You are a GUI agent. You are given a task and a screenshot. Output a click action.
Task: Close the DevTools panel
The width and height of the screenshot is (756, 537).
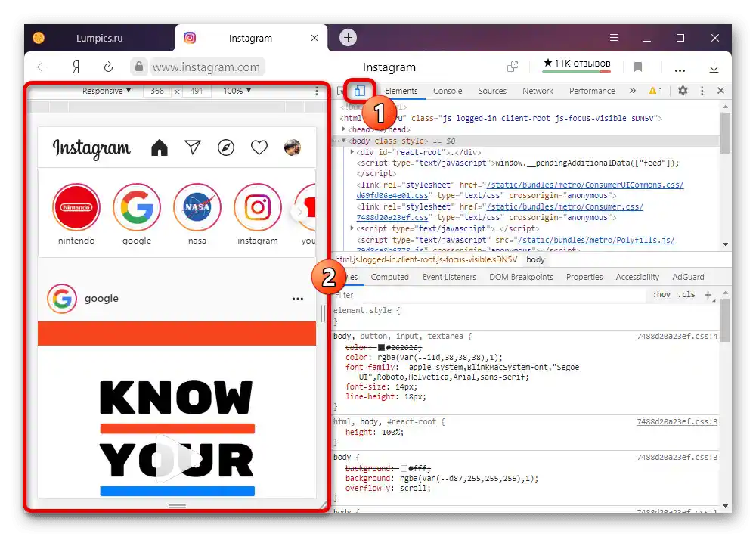click(720, 91)
